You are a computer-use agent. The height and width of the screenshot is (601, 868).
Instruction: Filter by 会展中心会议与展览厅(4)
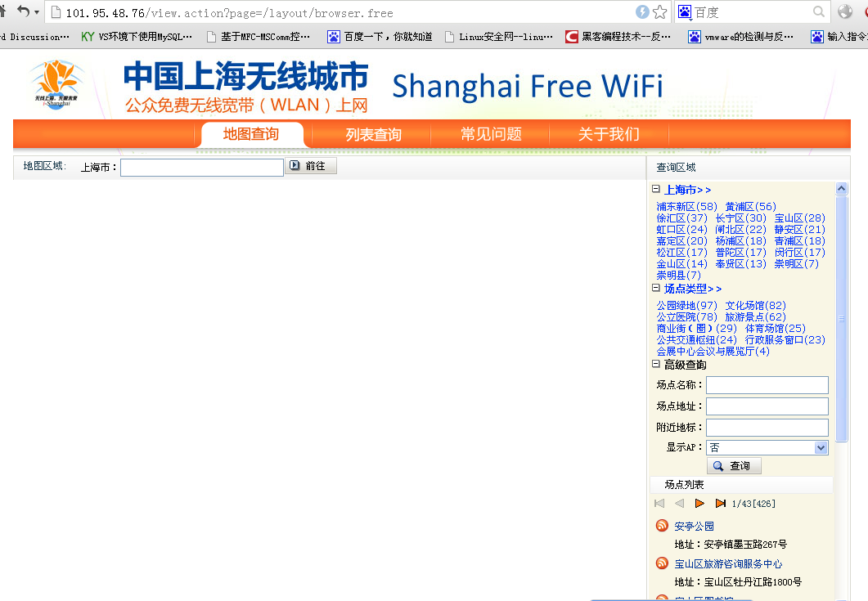(x=713, y=352)
